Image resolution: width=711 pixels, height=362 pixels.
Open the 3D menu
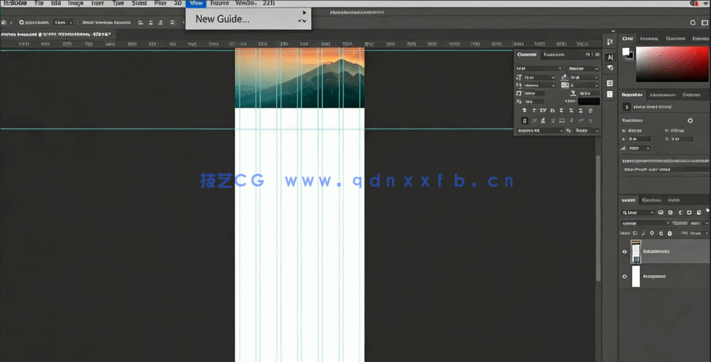(178, 3)
